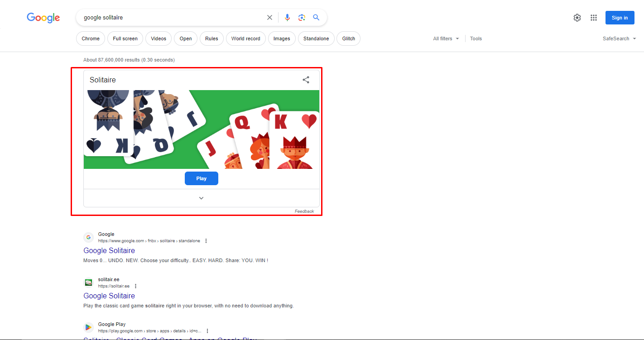The width and height of the screenshot is (644, 340).
Task: Open the SafeSearch dropdown
Action: (619, 38)
